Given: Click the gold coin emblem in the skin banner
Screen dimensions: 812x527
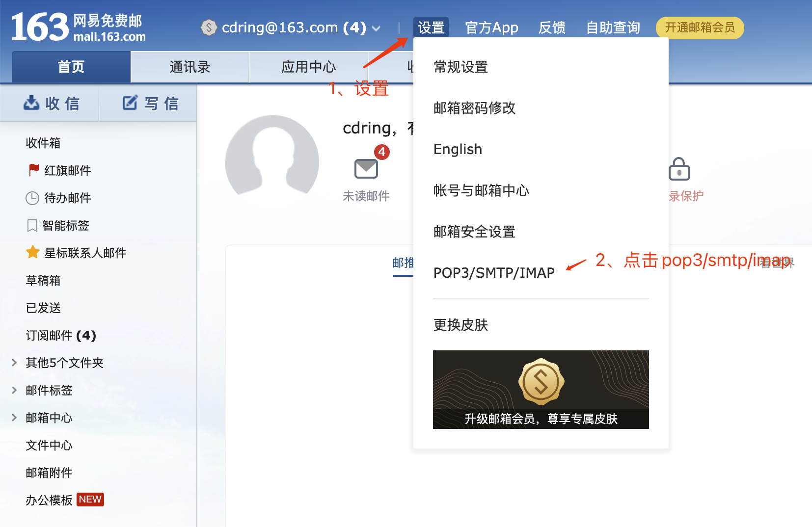Looking at the screenshot, I should click(541, 382).
